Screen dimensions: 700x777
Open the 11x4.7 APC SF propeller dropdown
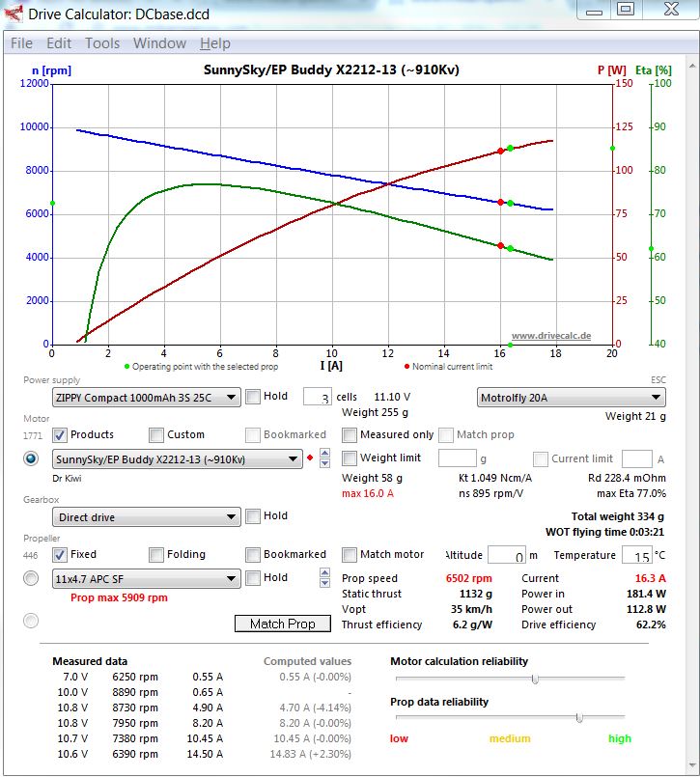coord(146,578)
